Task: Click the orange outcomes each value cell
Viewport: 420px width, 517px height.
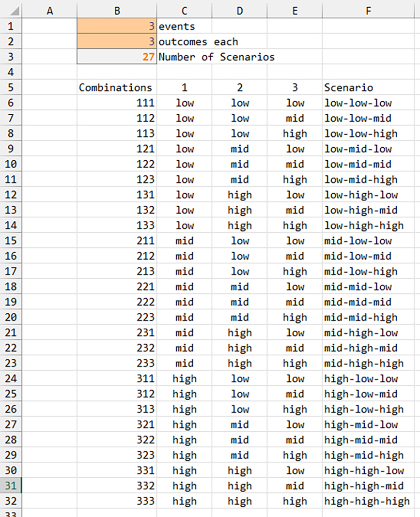Action: pos(116,41)
